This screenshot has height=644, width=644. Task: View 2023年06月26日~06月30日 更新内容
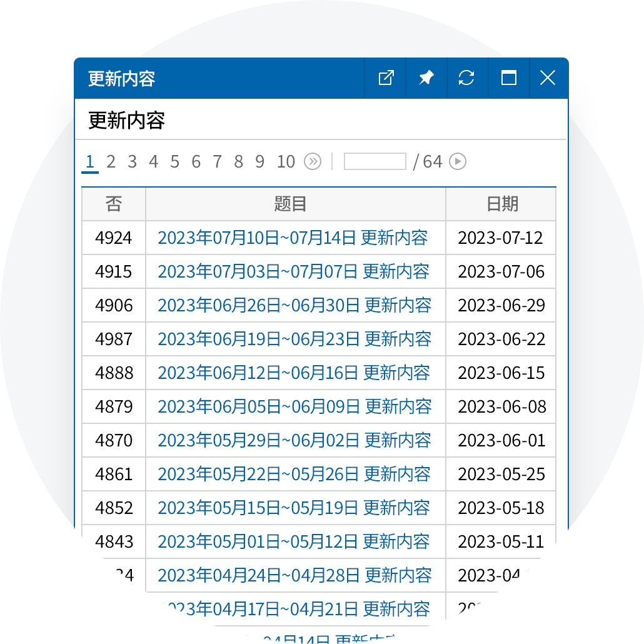click(x=294, y=306)
